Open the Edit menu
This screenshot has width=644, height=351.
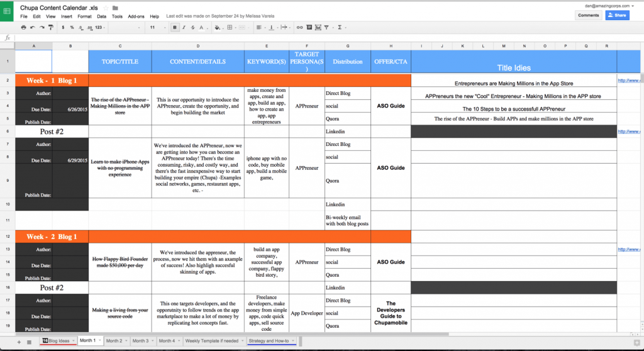pos(36,16)
